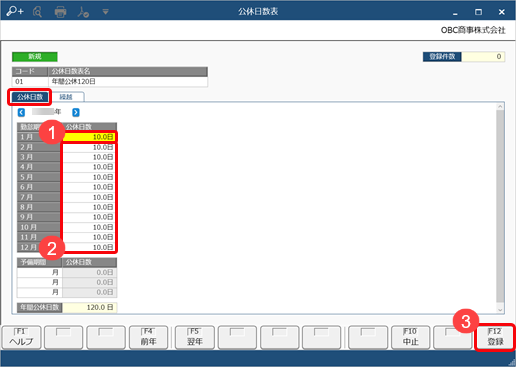Click the 年間公休日数 total 120.0 field
The image size is (516, 367).
(89, 307)
